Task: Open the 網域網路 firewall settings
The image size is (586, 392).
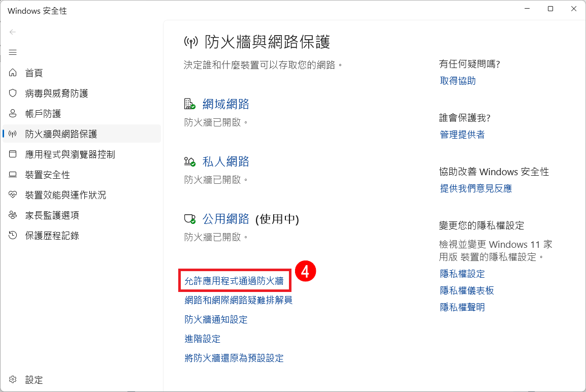Action: (225, 104)
